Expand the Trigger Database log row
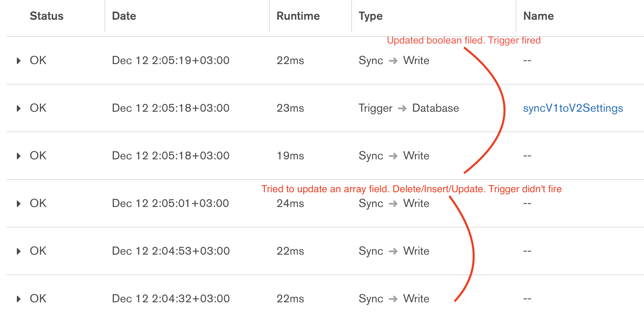The height and width of the screenshot is (322, 644). (19, 108)
